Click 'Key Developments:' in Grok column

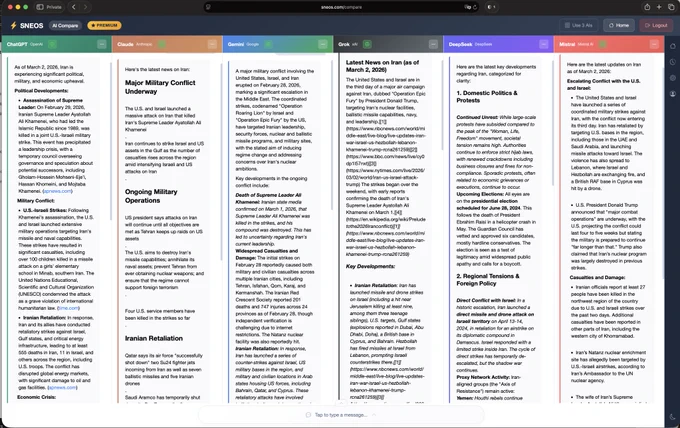point(370,266)
